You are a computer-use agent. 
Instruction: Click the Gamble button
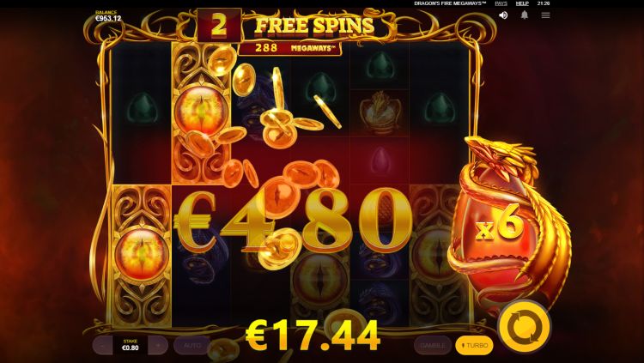433,345
